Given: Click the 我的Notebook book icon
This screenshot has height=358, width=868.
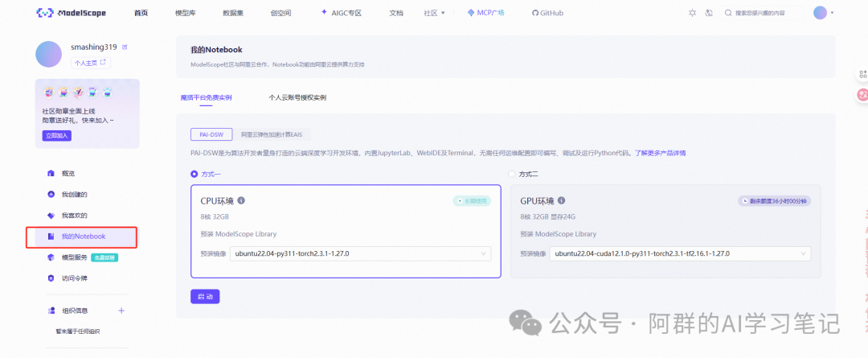Looking at the screenshot, I should [x=51, y=237].
